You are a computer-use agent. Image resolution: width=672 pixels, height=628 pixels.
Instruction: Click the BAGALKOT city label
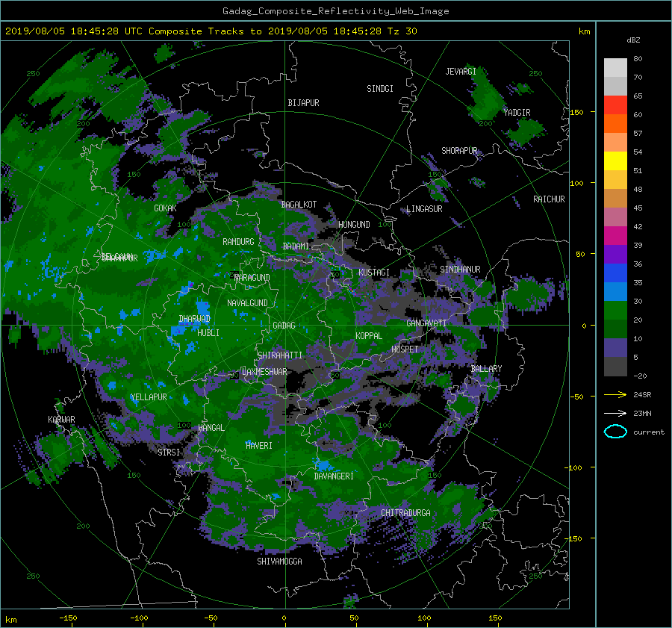click(299, 205)
